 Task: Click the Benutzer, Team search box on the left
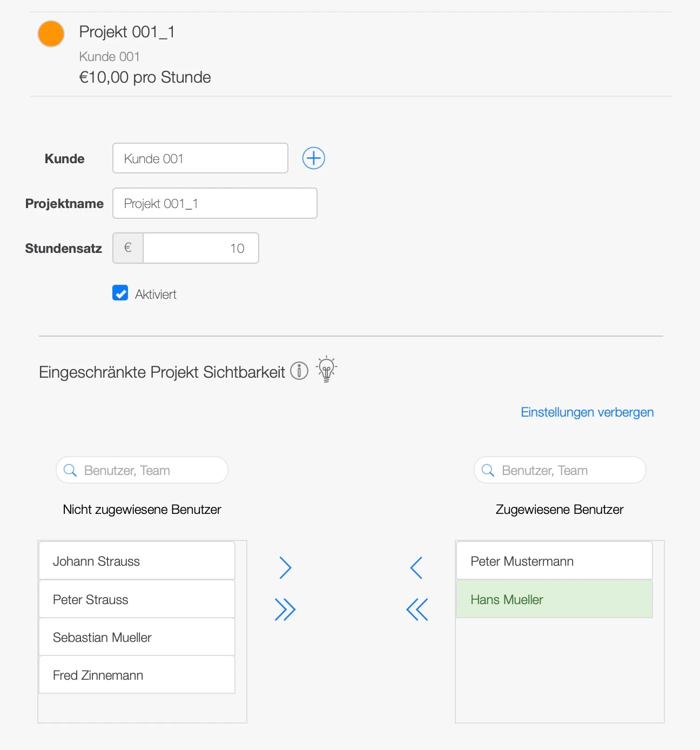pos(142,470)
